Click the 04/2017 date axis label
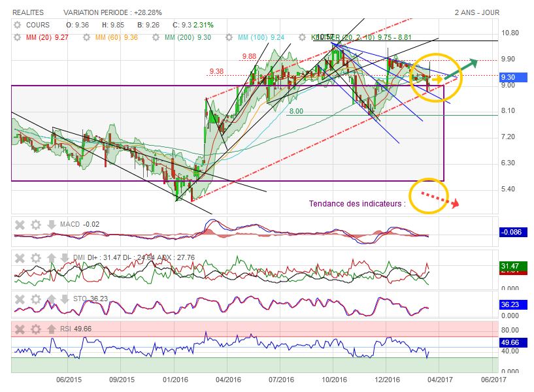This screenshot has width=534, height=392. pyautogui.click(x=440, y=380)
